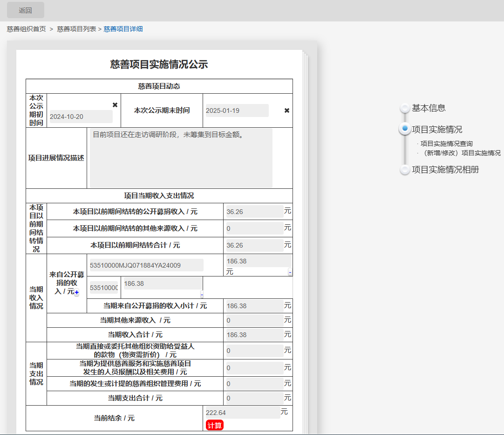Image resolution: width=504 pixels, height=435 pixels.
Task: Go to 慈善组织首页 breadcrumb
Action: 27,29
